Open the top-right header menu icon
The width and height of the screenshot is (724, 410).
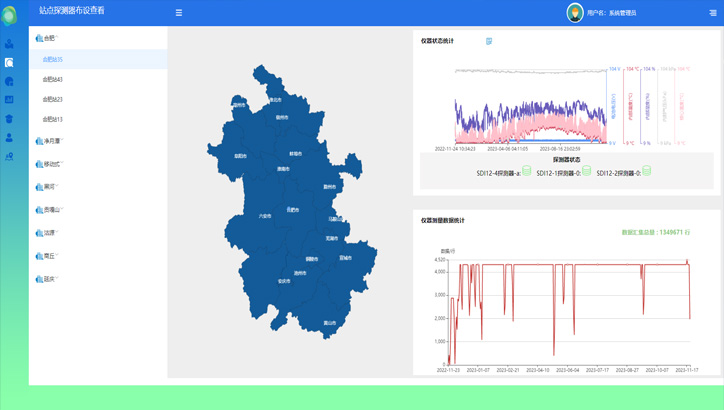click(x=713, y=13)
